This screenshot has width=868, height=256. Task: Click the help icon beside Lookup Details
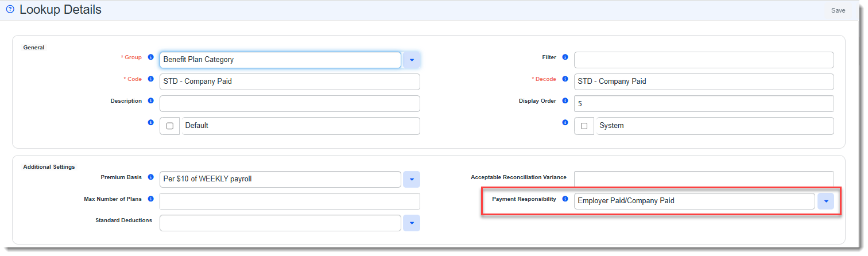coord(10,10)
